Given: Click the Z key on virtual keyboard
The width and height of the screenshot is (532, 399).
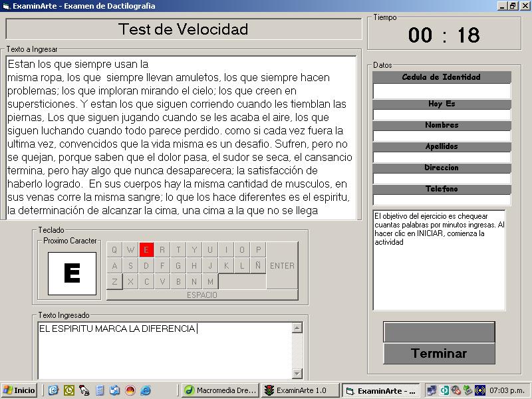Looking at the screenshot, I should tap(114, 281).
